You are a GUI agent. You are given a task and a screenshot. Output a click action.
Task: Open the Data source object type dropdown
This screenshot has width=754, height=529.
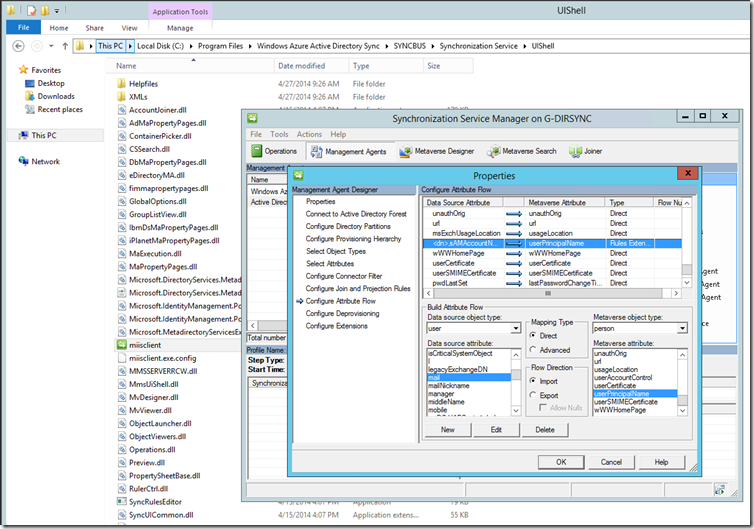coord(515,328)
